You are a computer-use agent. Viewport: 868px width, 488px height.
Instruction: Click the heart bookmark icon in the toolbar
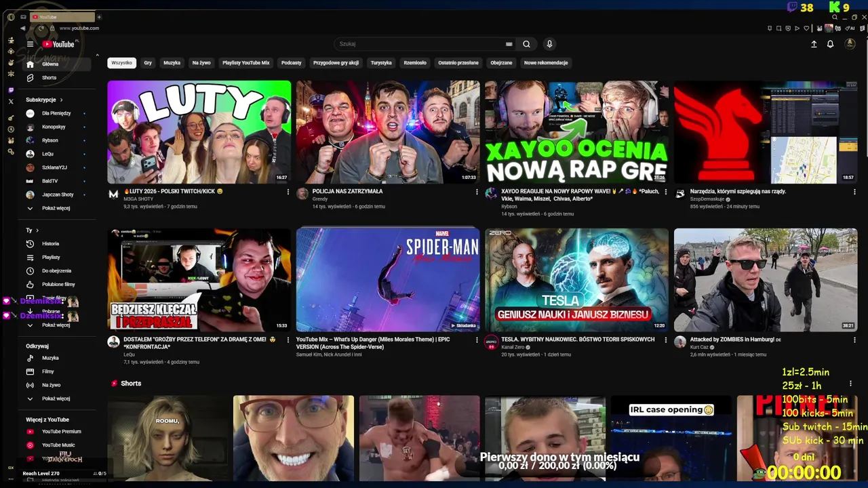click(807, 28)
